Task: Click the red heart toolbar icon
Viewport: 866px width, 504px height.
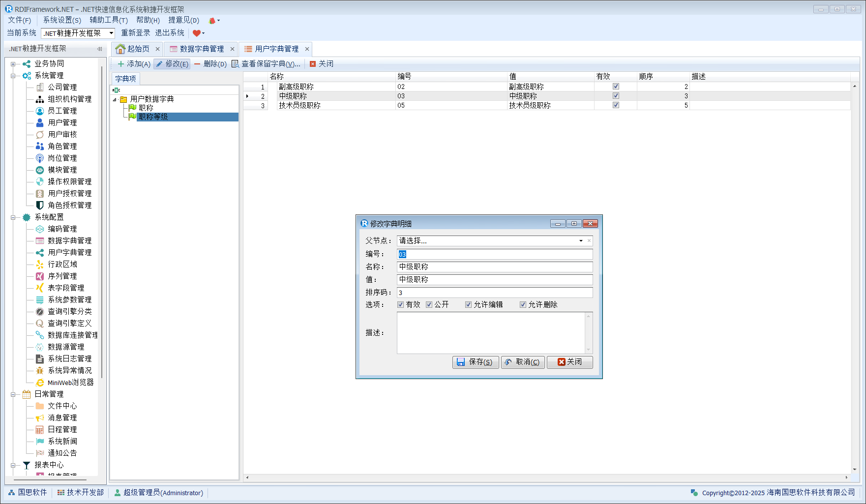Action: coord(197,33)
